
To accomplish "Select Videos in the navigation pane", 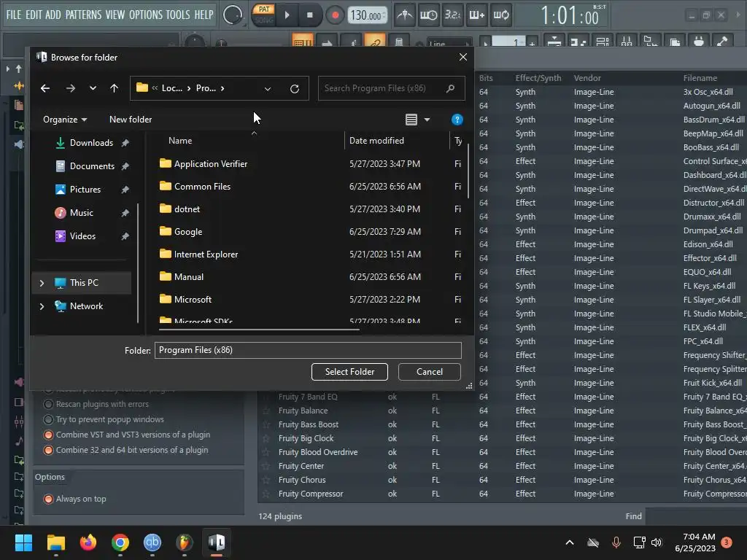I will 82,236.
